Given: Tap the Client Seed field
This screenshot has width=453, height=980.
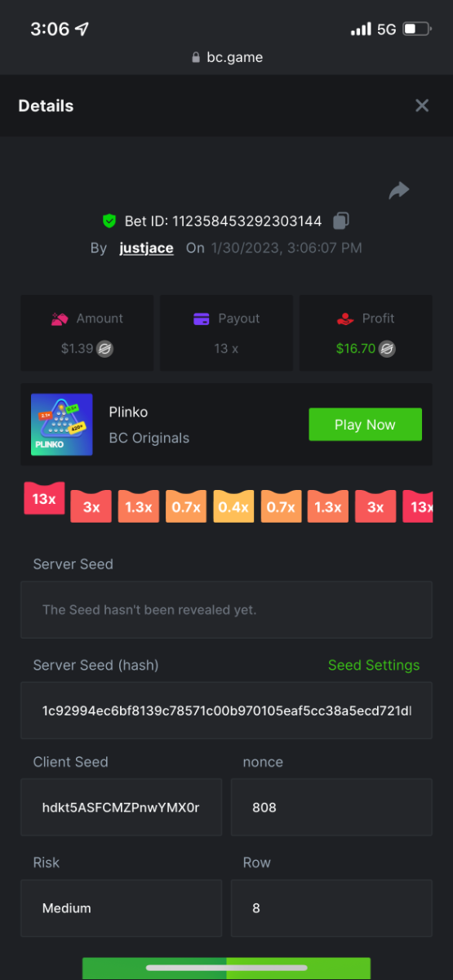Looking at the screenshot, I should point(121,807).
